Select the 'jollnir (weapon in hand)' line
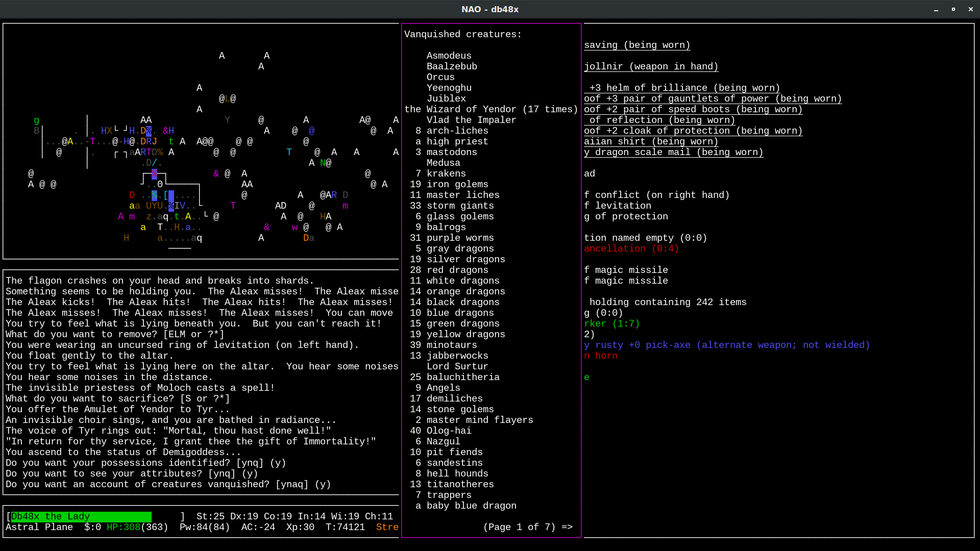Viewport: 980px width, 551px height. pyautogui.click(x=651, y=66)
